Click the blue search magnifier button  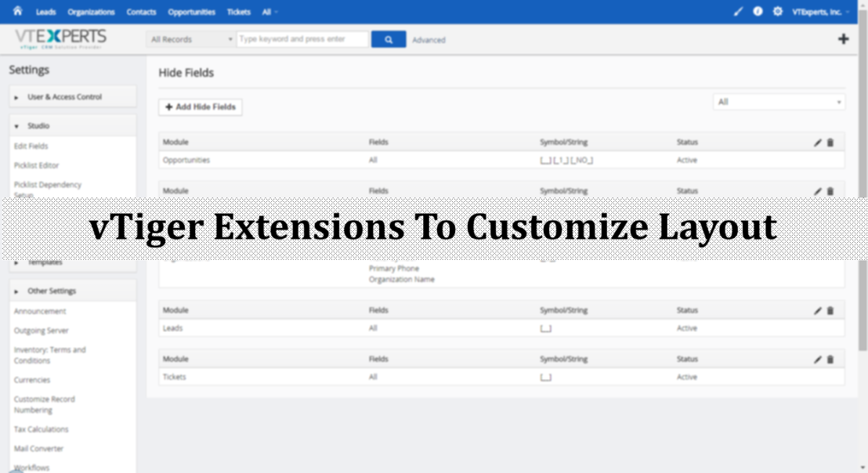coord(388,40)
